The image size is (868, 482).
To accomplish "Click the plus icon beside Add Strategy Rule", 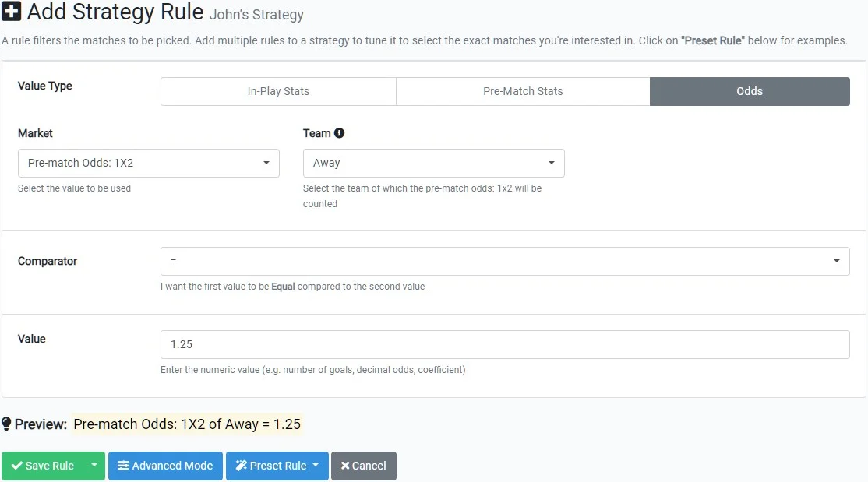I will pos(13,12).
